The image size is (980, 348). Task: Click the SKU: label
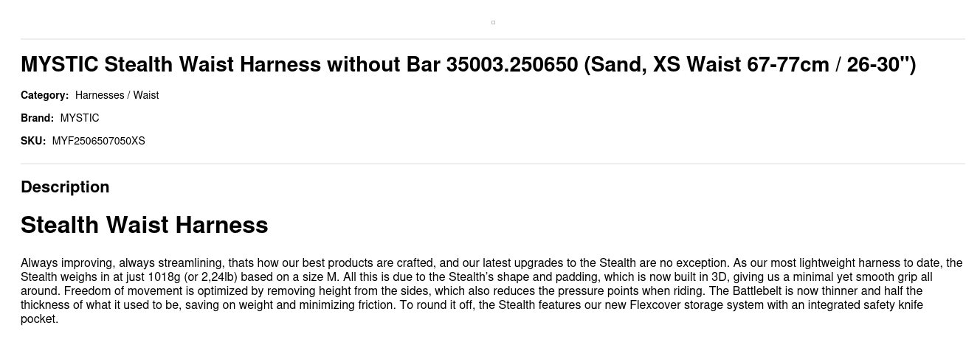pos(33,141)
